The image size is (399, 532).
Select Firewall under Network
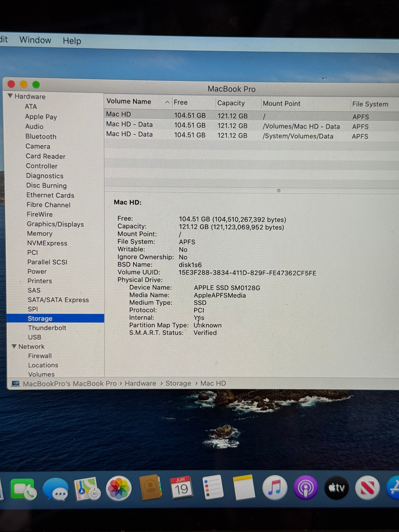tap(40, 356)
